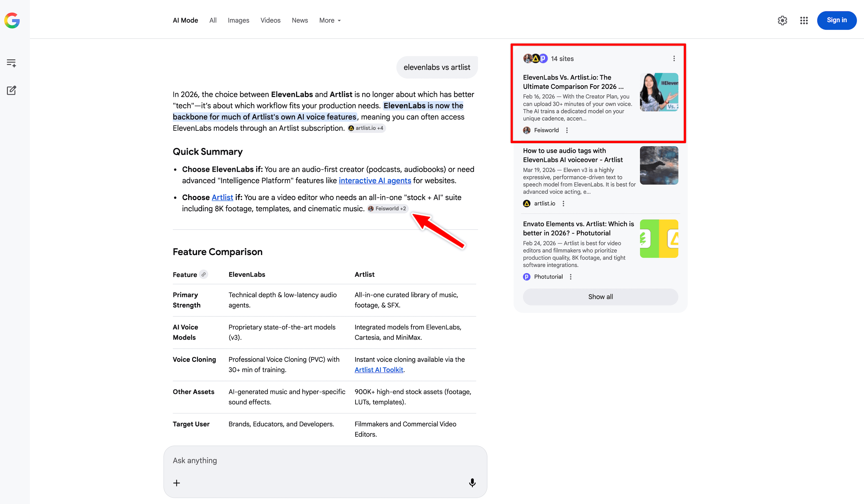Click the Photutorial green-yellow thumbnail
The image size is (864, 504).
click(659, 239)
